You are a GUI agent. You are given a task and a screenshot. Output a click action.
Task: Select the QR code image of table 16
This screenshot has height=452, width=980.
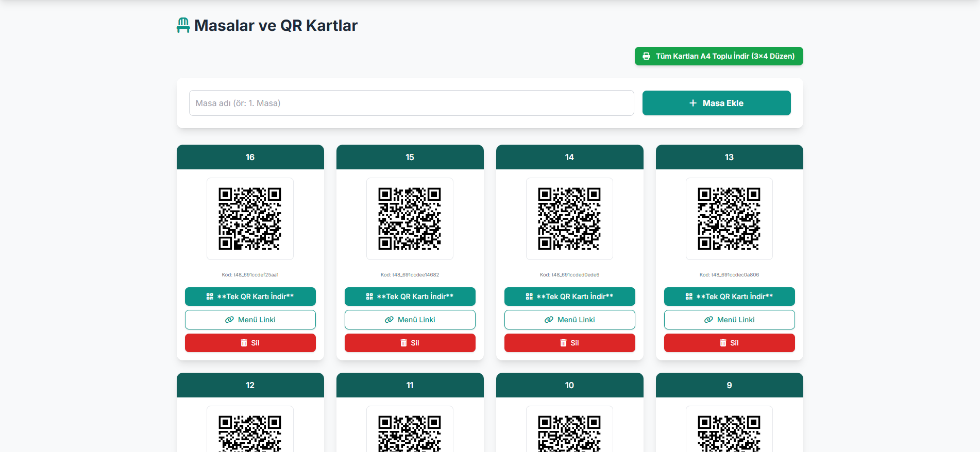coord(250,219)
